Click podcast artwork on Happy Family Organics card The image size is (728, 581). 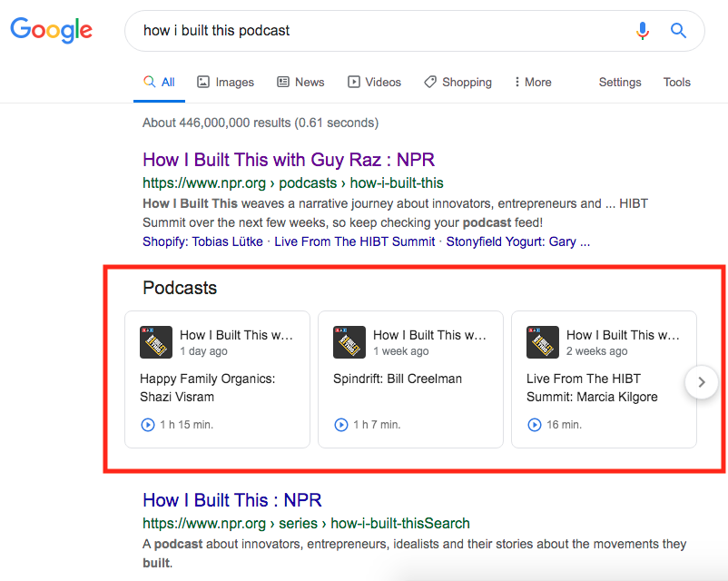(156, 342)
